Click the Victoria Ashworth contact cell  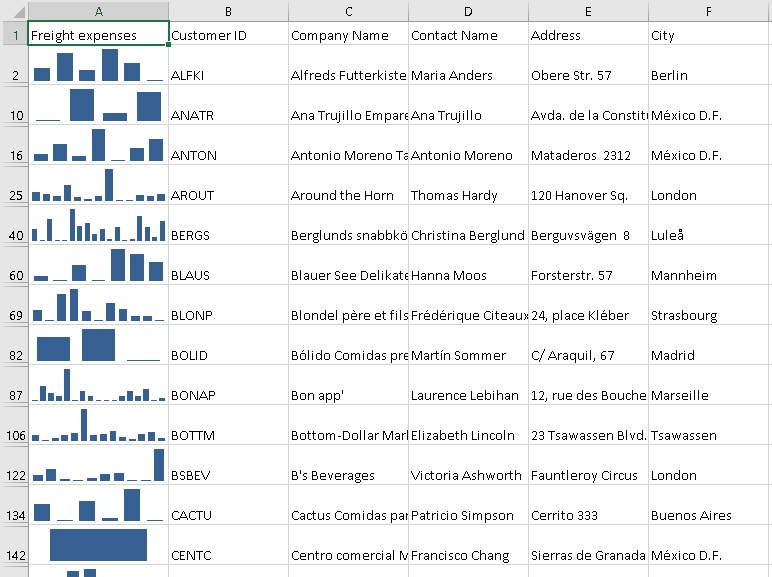pos(468,475)
